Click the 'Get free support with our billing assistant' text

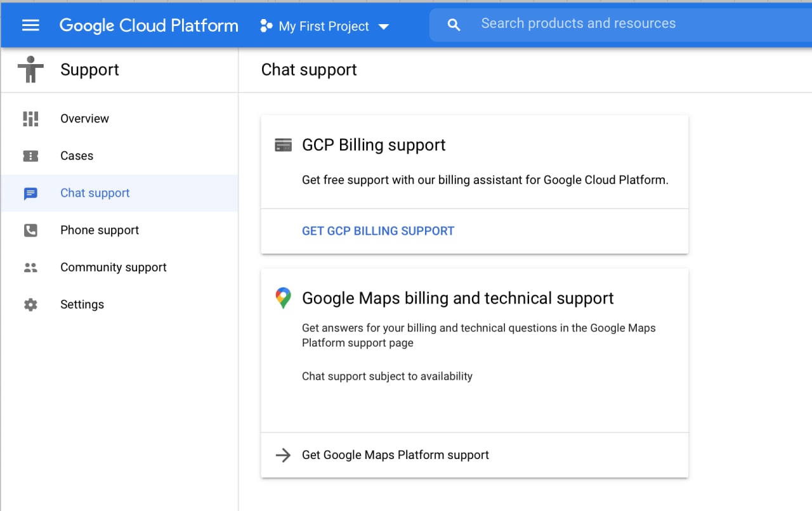485,180
